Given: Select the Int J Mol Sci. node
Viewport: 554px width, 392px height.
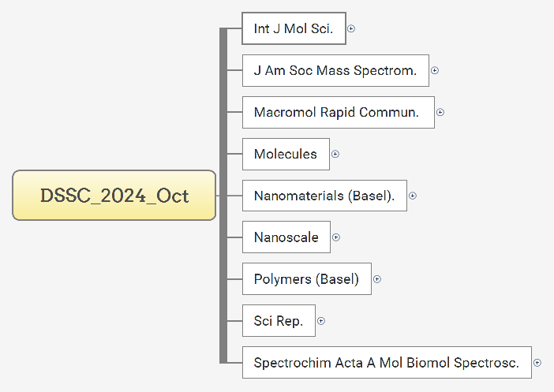Looking at the screenshot, I should pos(293,29).
